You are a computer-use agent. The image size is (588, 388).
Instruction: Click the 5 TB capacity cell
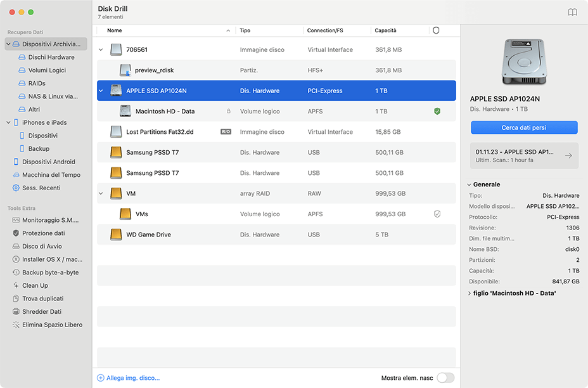pos(381,235)
